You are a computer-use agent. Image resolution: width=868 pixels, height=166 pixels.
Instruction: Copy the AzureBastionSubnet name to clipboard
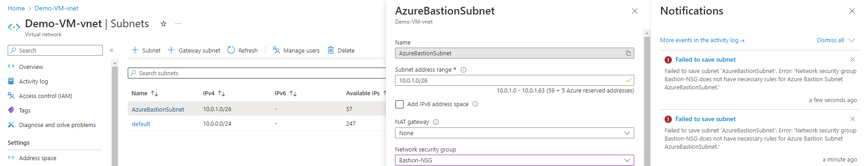click(628, 53)
